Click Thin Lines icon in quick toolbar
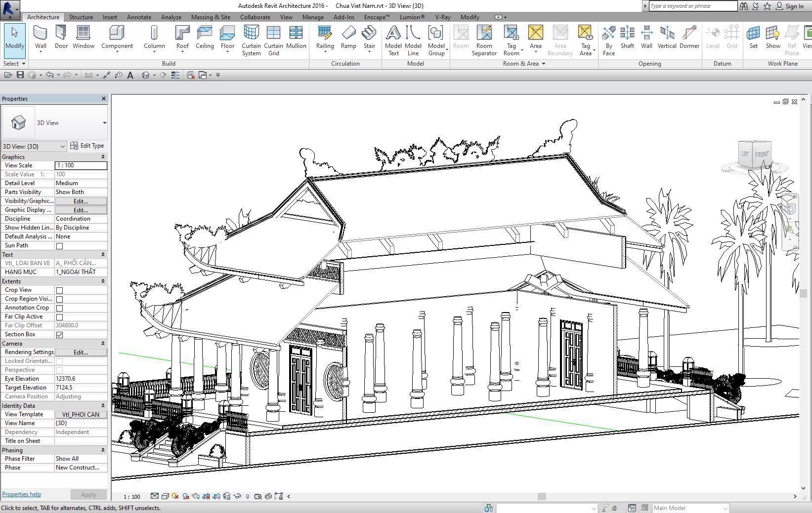Image resolution: width=812 pixels, height=513 pixels. pyautogui.click(x=175, y=75)
